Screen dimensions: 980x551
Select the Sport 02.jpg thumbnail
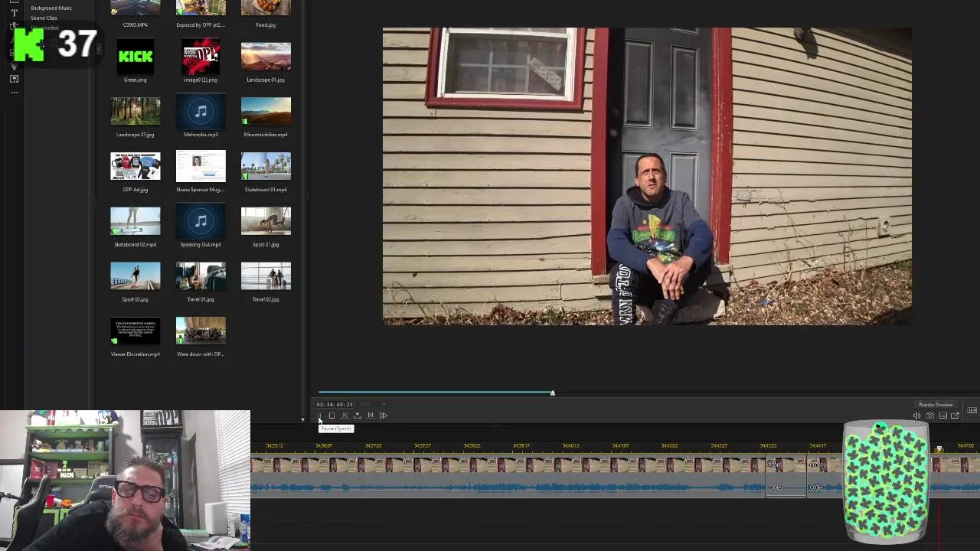(x=136, y=276)
